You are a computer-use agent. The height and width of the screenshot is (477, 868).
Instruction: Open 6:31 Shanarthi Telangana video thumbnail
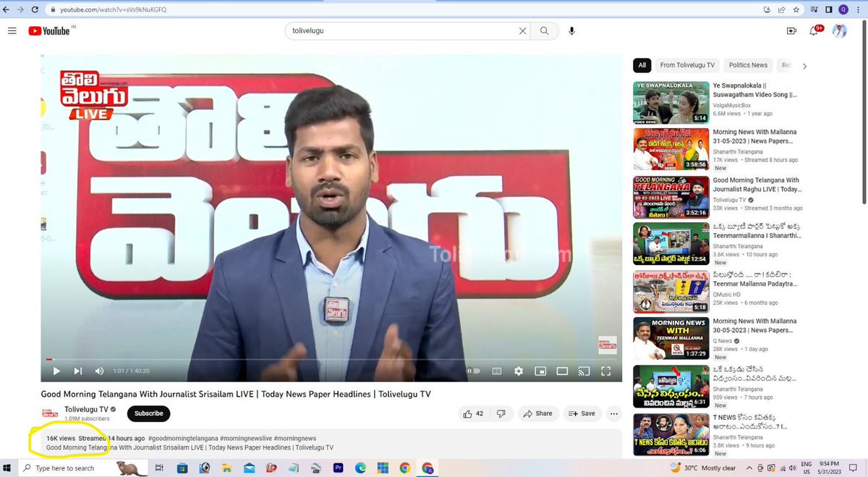pos(671,387)
